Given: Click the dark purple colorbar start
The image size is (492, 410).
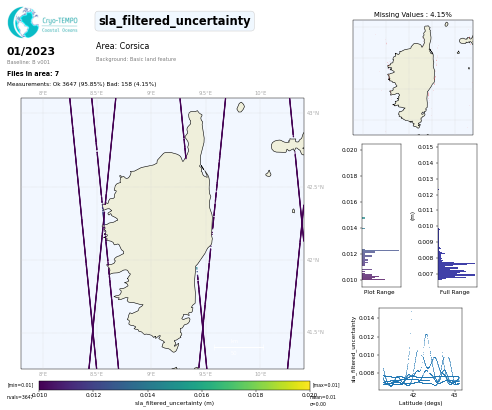Looking at the screenshot, I should (x=43, y=386).
